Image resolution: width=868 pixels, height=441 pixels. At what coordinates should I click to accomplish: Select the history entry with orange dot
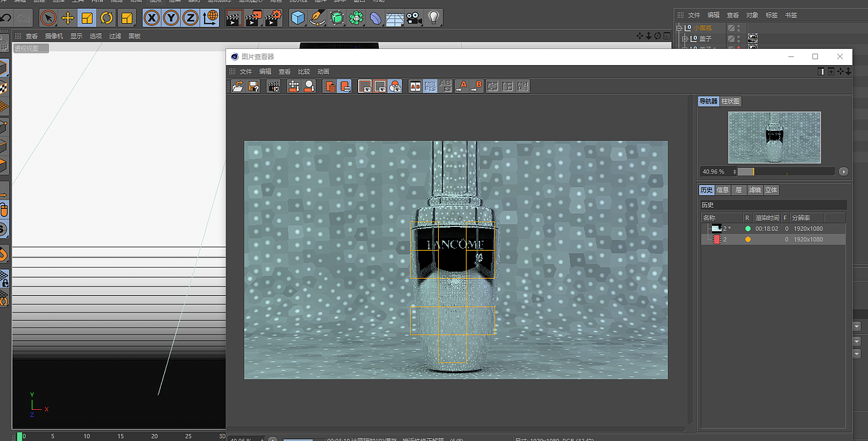(x=773, y=239)
